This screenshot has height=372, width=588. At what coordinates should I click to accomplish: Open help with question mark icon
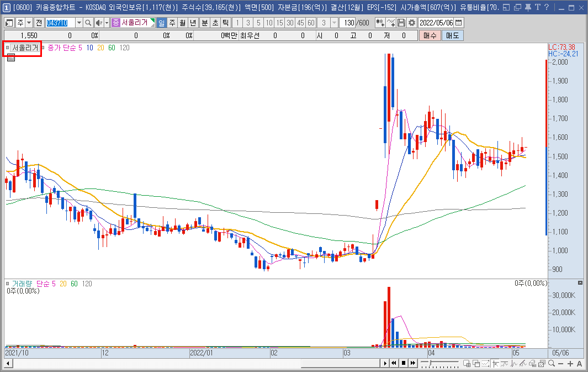547,7
